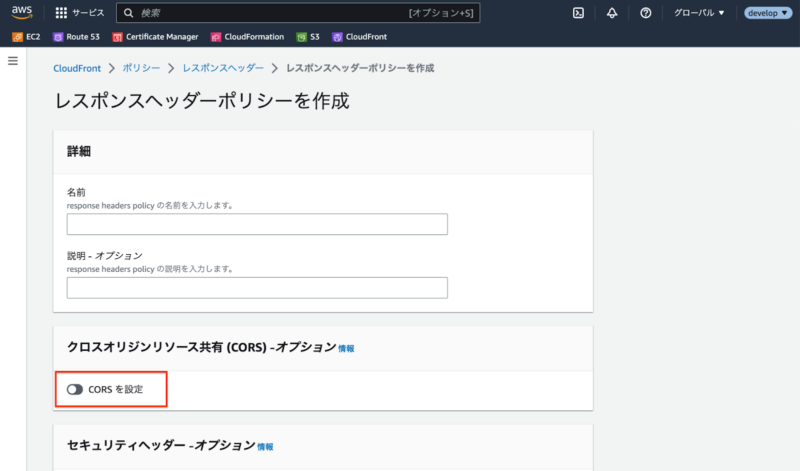Open the S3 shortcut
This screenshot has height=471, width=800.
pyautogui.click(x=308, y=37)
